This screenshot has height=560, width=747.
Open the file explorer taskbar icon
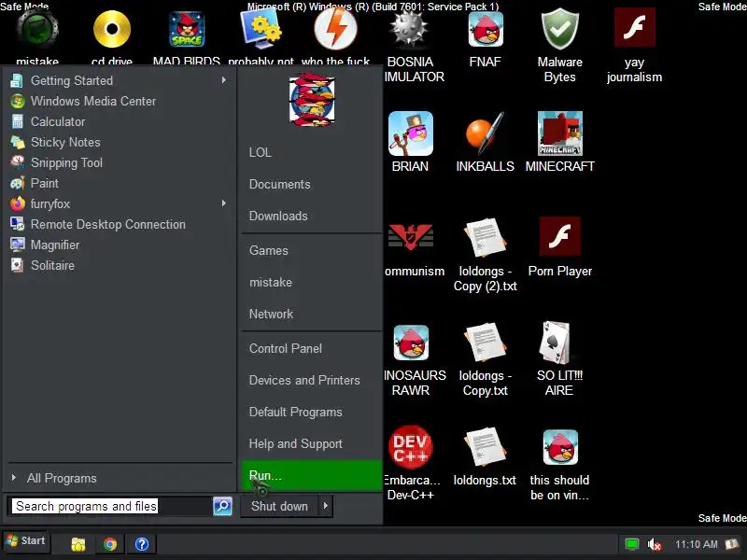point(78,544)
